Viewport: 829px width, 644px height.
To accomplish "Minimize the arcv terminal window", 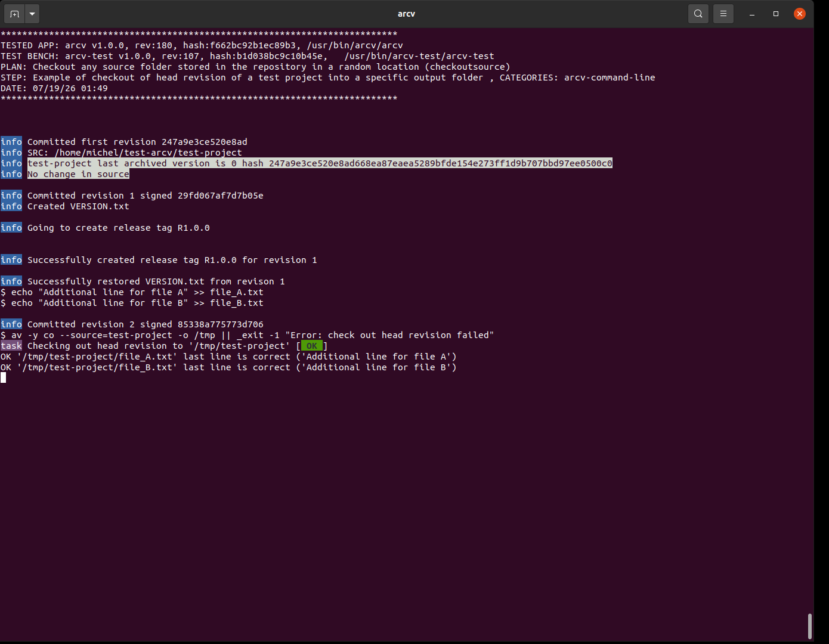I will 752,13.
